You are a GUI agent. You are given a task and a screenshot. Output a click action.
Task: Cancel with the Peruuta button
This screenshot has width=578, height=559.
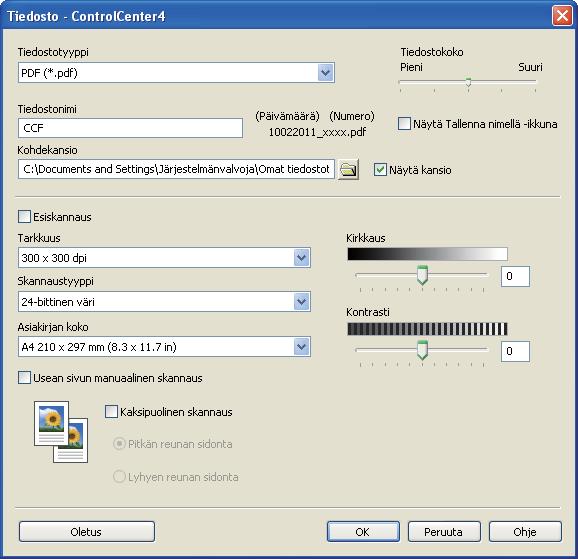444,532
